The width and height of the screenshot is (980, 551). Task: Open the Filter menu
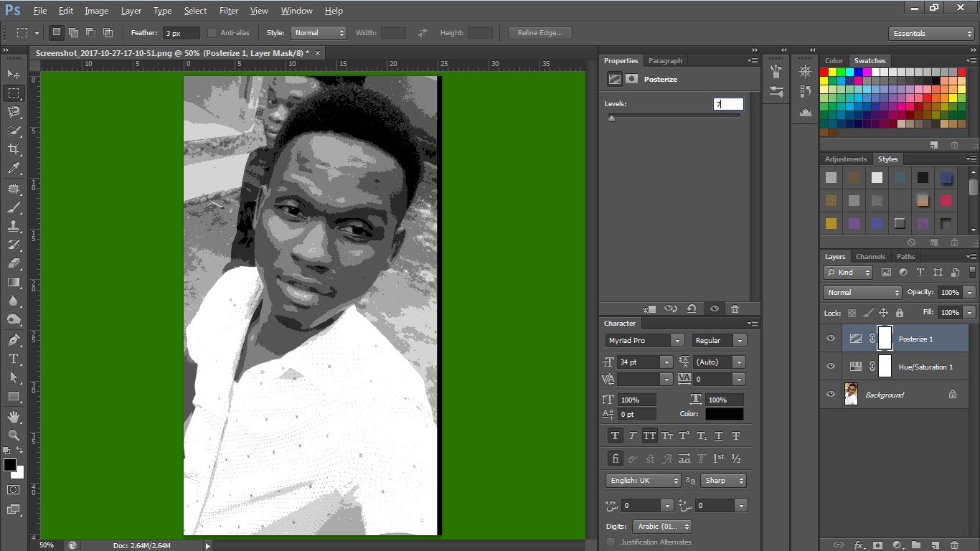[229, 11]
